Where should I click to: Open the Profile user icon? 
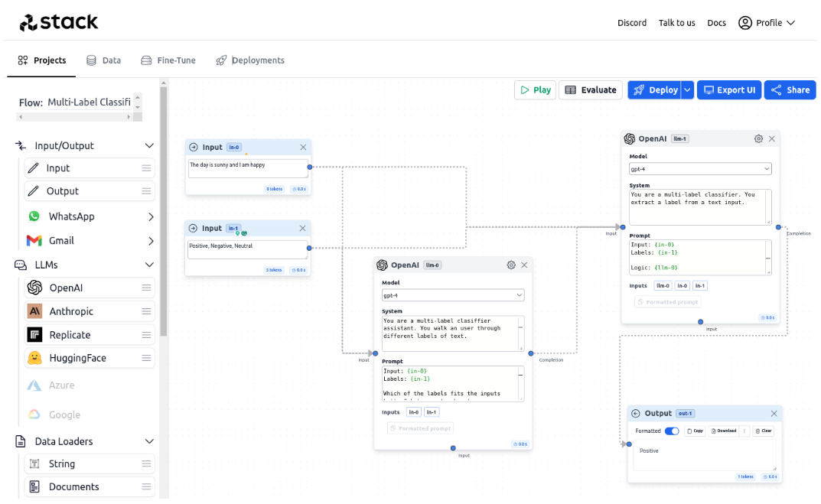(744, 23)
